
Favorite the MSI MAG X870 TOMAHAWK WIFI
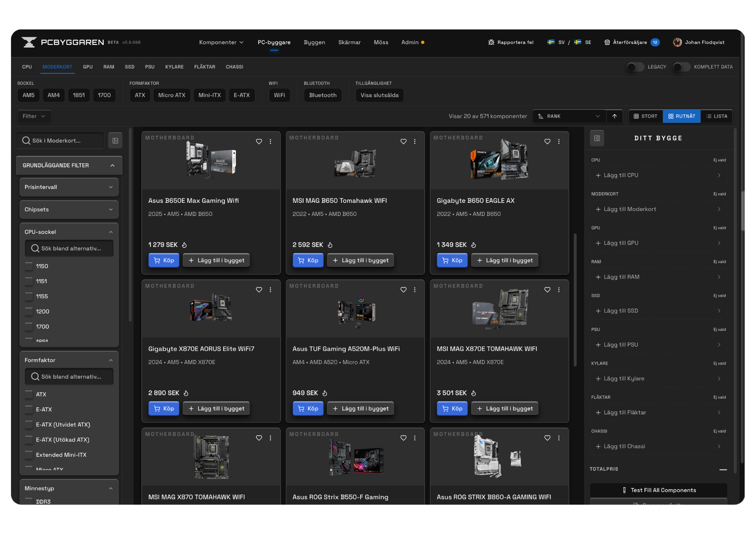259,438
